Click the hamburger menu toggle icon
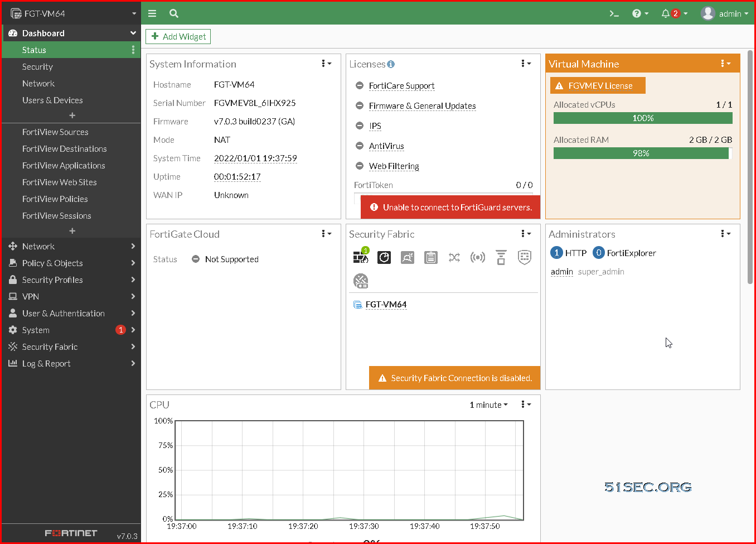Screen dimensions: 756x544 pos(152,13)
